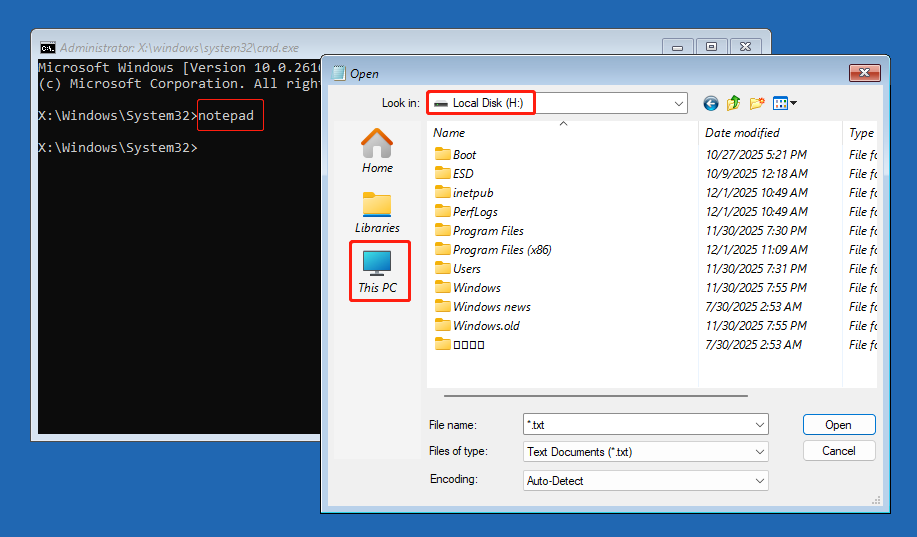
Task: Open the View Menu icon
Action: [780, 104]
